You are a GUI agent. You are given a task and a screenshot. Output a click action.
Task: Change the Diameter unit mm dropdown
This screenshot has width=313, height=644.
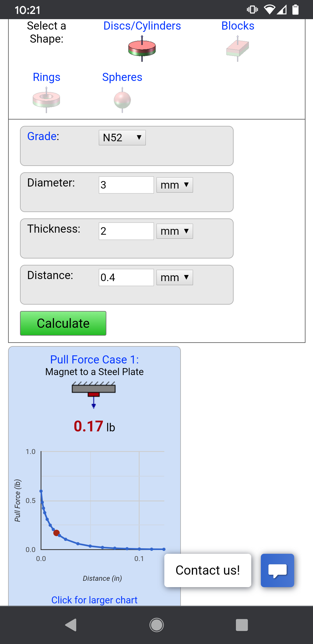(175, 185)
